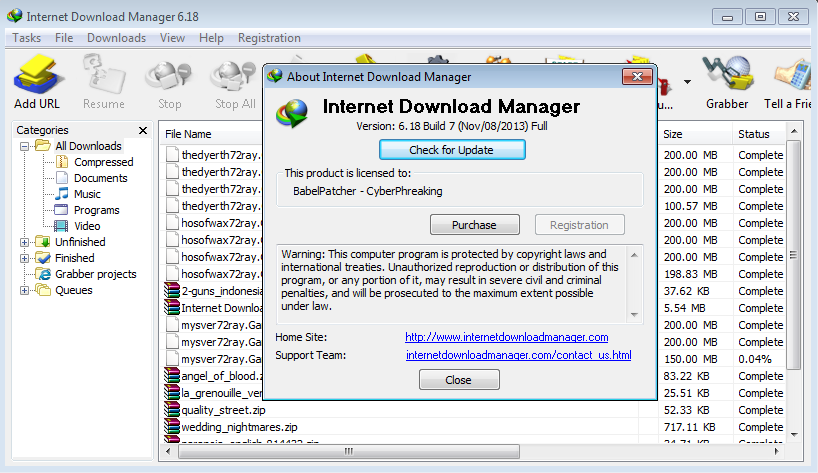Click the grayed-out Registration button in the About dialog
The width and height of the screenshot is (818, 473).
coord(579,225)
